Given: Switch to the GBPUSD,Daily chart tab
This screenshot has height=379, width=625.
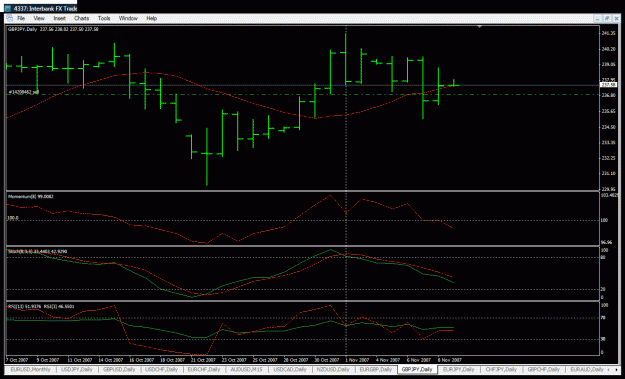Looking at the screenshot, I should click(x=119, y=369).
